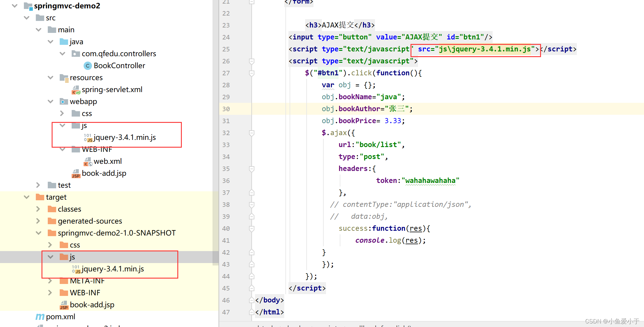This screenshot has width=644, height=327.
Task: Toggle code fold marker at line 27
Action: pos(252,73)
